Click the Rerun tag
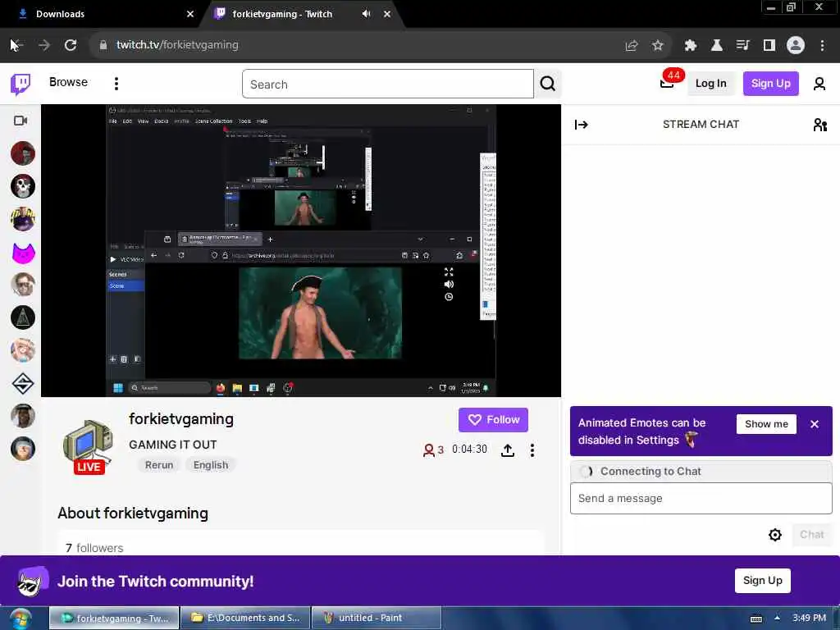 pos(159,465)
